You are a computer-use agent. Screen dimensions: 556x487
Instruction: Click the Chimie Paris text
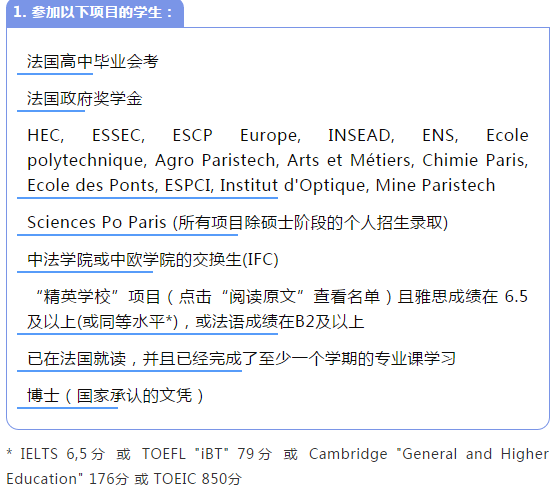tap(475, 160)
